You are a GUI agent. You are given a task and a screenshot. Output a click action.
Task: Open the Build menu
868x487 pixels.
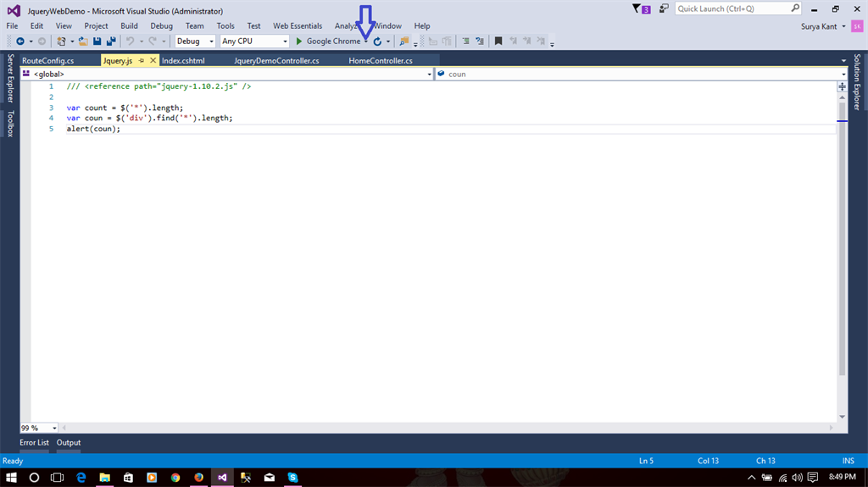click(x=129, y=26)
